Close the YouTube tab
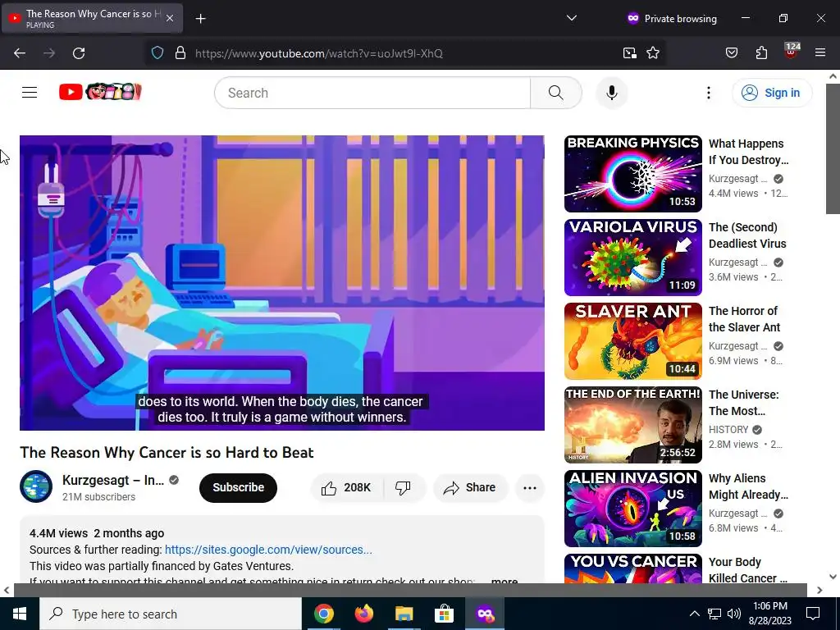 [170, 18]
